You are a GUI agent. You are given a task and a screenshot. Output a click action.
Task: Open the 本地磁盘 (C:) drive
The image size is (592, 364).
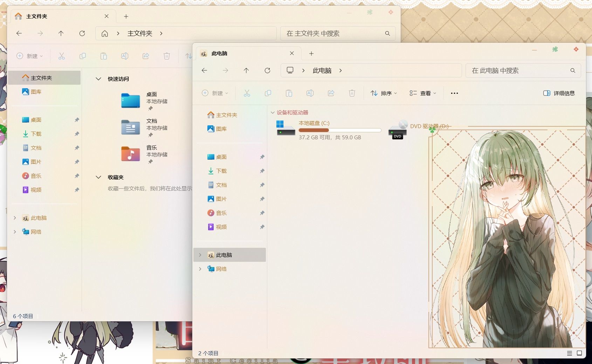tap(329, 130)
